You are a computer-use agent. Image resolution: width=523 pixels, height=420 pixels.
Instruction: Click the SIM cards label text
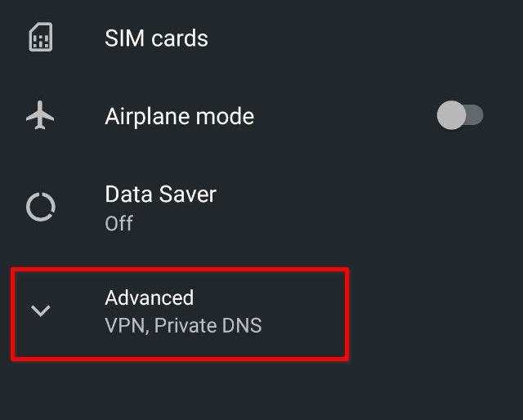click(x=156, y=38)
